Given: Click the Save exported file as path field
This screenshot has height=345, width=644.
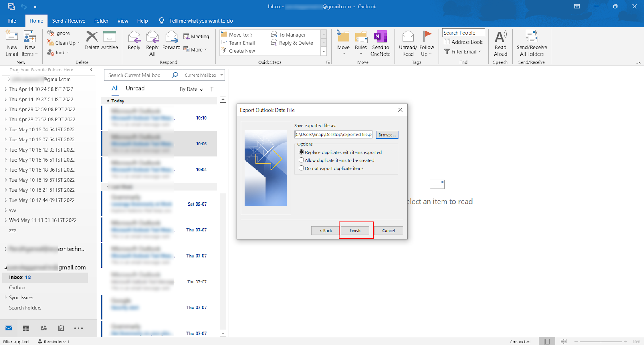Looking at the screenshot, I should [x=333, y=135].
